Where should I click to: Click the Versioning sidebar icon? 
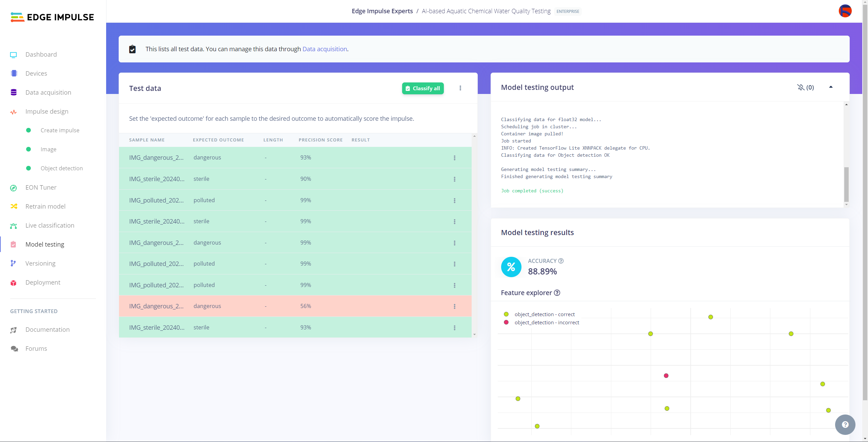[14, 263]
